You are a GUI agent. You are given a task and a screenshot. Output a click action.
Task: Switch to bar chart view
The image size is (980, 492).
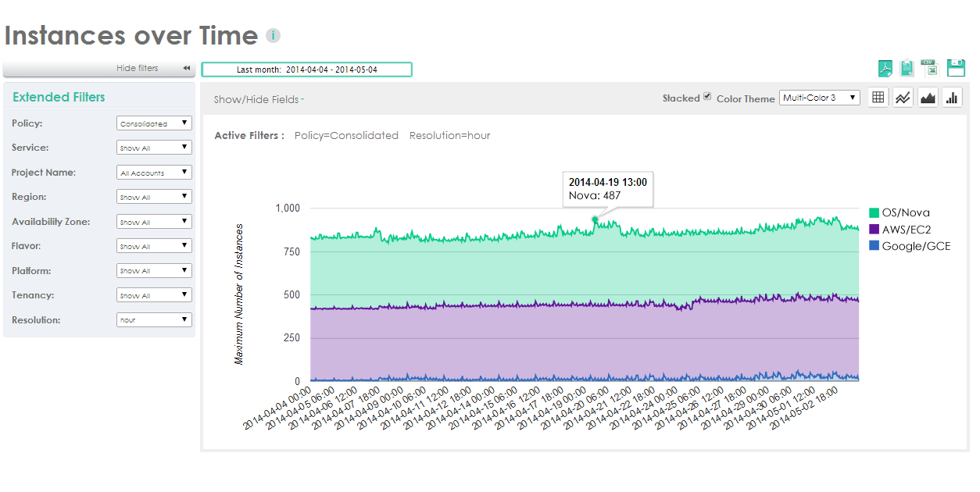pos(952,98)
